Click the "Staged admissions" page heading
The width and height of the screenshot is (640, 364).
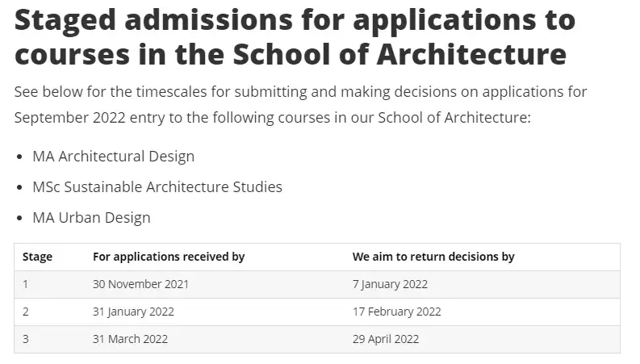tap(295, 37)
